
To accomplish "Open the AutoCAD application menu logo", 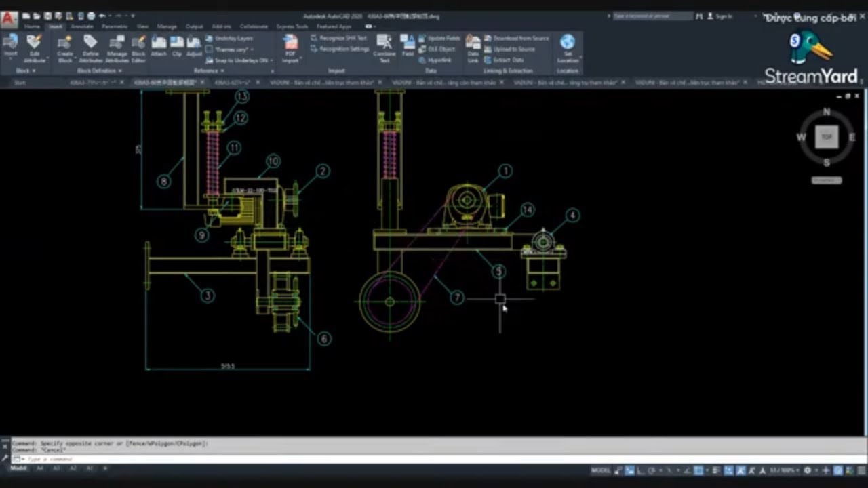I will [x=9, y=18].
